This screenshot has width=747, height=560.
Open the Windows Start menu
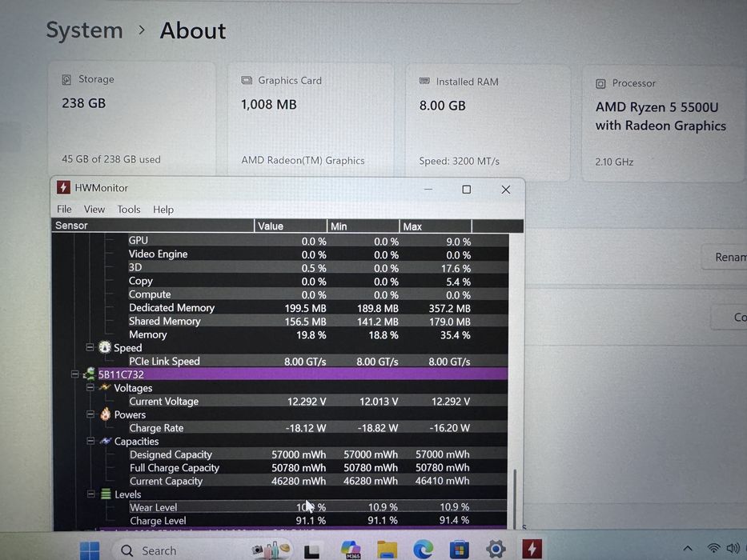tap(90, 550)
